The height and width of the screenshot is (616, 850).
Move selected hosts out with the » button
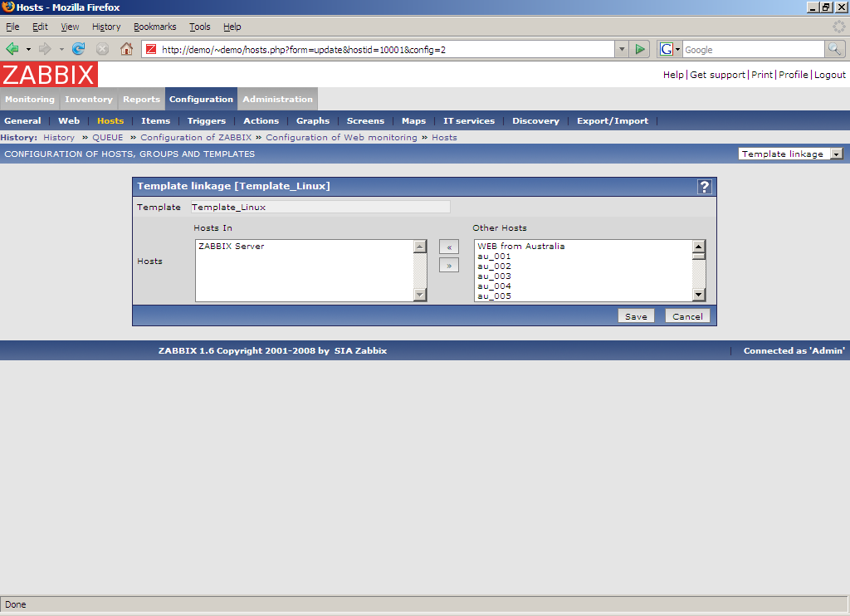(449, 265)
